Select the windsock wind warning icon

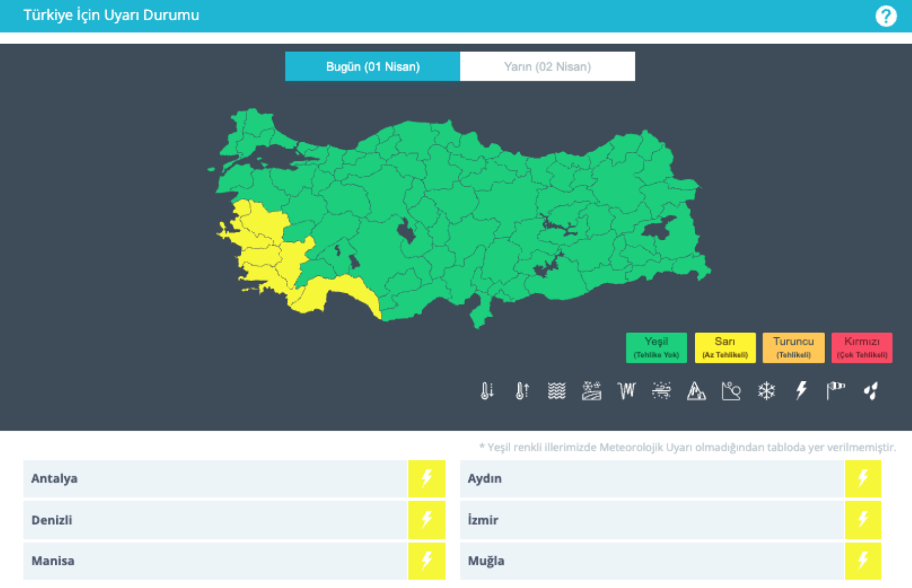click(x=835, y=391)
